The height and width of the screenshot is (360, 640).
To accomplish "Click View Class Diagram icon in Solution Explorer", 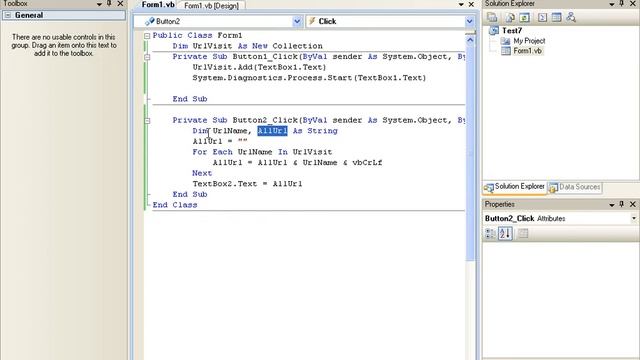I will [571, 17].
